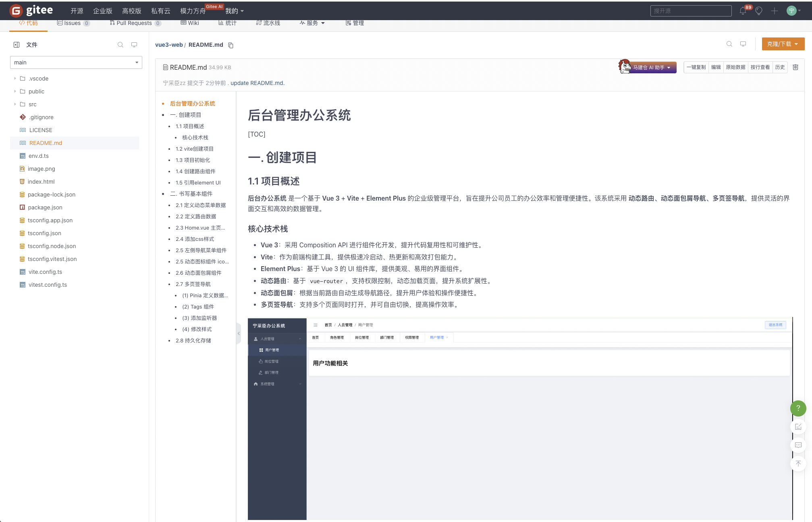Click the delete file trash icon

pyautogui.click(x=795, y=67)
